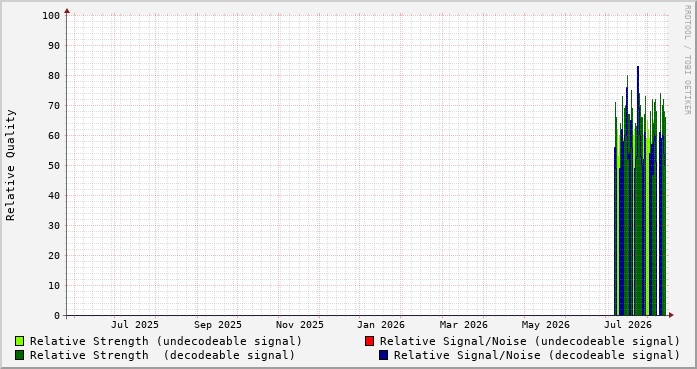Viewport: 697px width, 369px height.
Task: Click the dark green decodeable strength swatch
Action: [20, 355]
